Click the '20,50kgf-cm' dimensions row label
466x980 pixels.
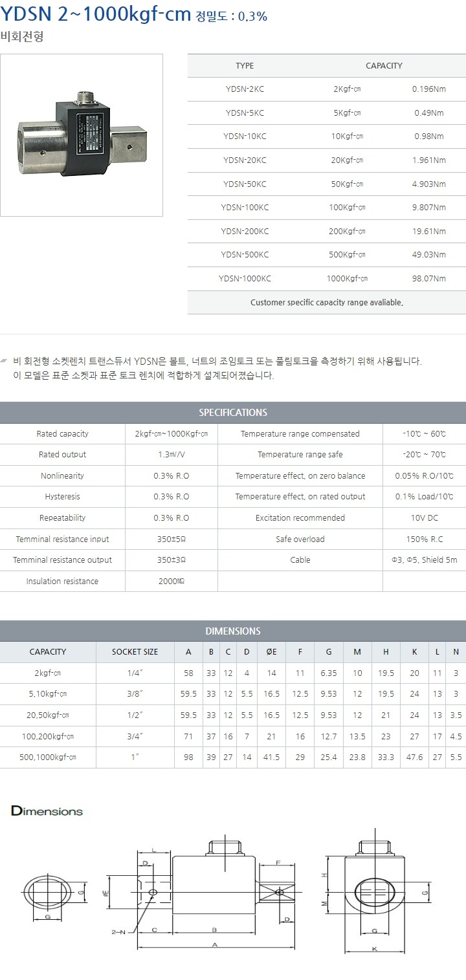(x=48, y=715)
